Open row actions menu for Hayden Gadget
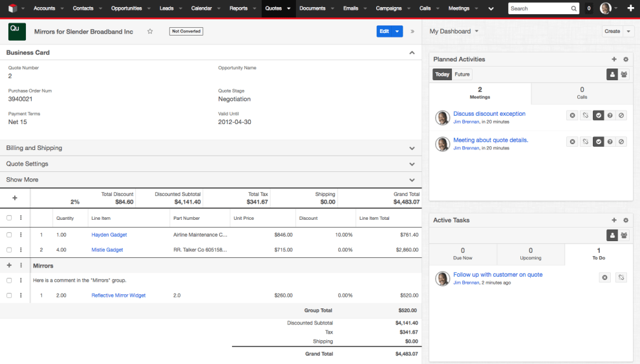Screen dimensions: 640x364 (x=21, y=235)
